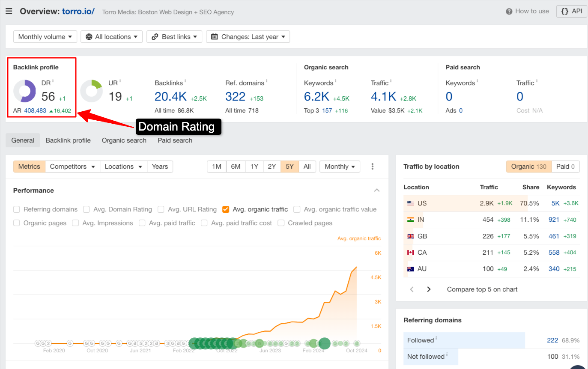Go to next locations page arrow
Viewport: 588px width, 369px height.
click(x=429, y=289)
